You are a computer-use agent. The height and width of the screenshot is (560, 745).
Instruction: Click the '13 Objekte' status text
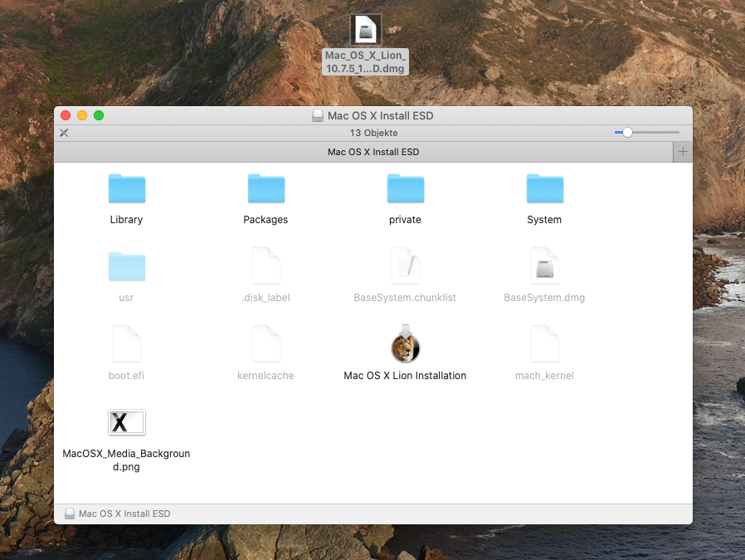373,133
